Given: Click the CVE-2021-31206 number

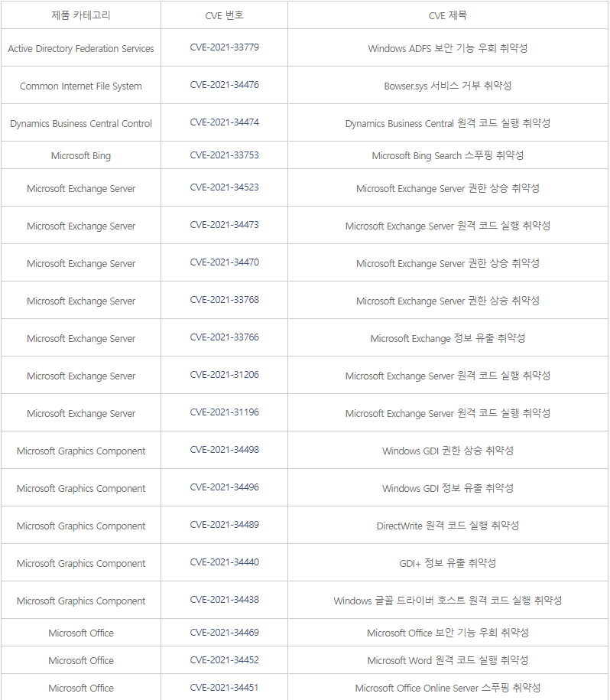Looking at the screenshot, I should 224,375.
